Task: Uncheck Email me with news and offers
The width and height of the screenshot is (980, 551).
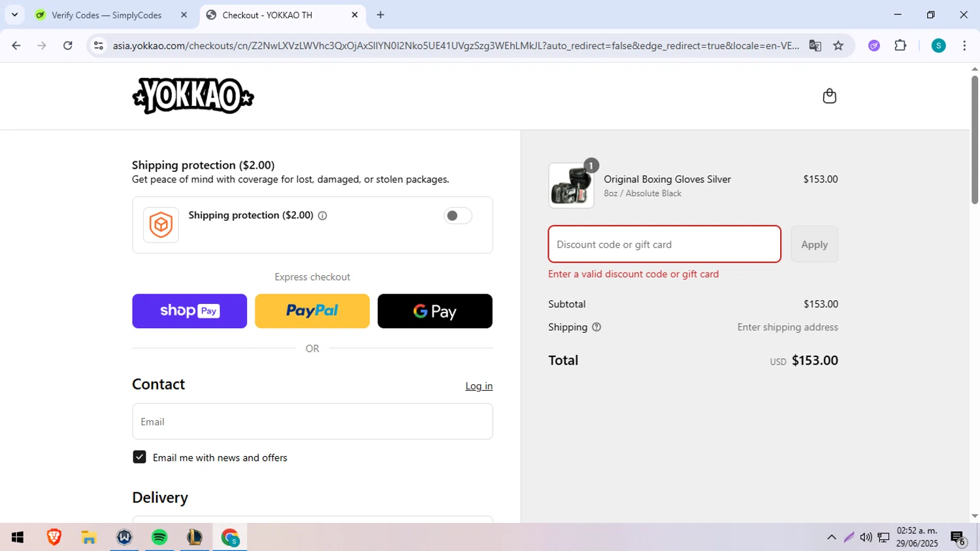Action: pos(139,457)
